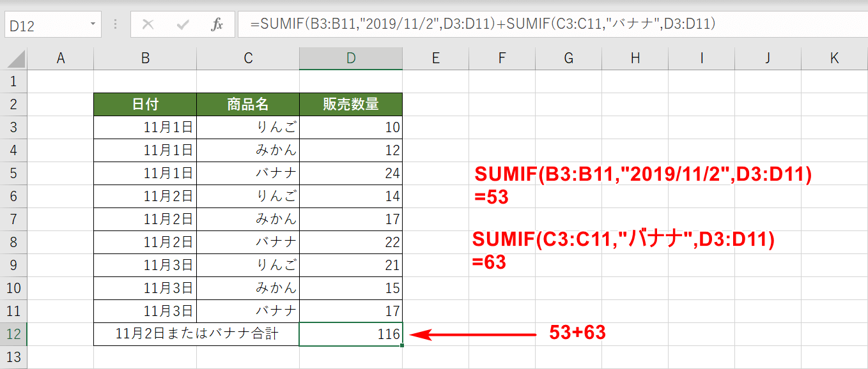
Task: Select the 日付 header cell
Action: pos(144,104)
